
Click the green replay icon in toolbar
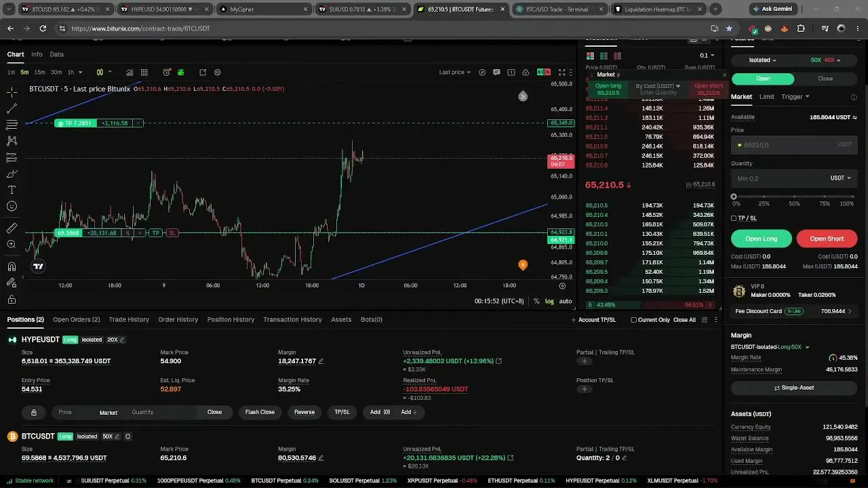point(181,73)
